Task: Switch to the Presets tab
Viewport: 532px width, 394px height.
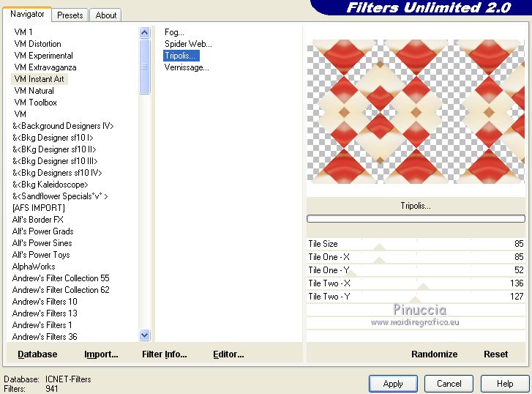Action: pyautogui.click(x=70, y=15)
